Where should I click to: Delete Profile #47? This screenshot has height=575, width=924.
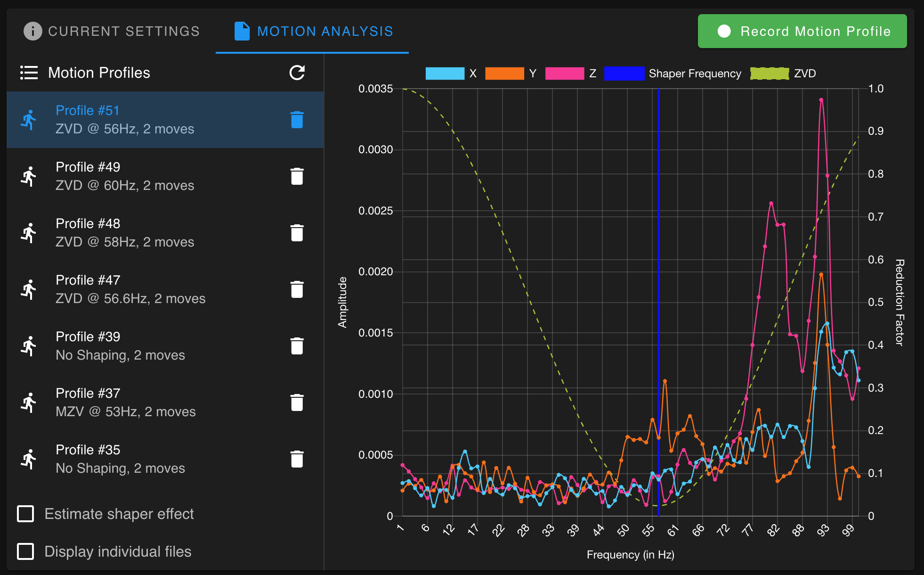click(x=297, y=289)
